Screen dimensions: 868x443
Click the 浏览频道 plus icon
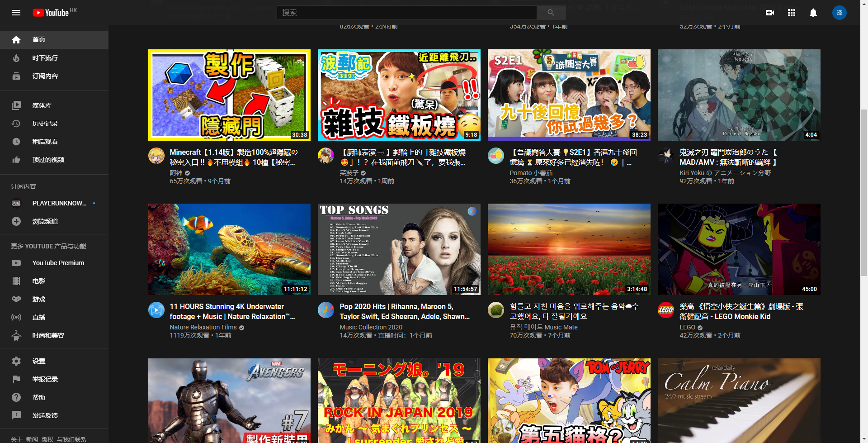16,221
